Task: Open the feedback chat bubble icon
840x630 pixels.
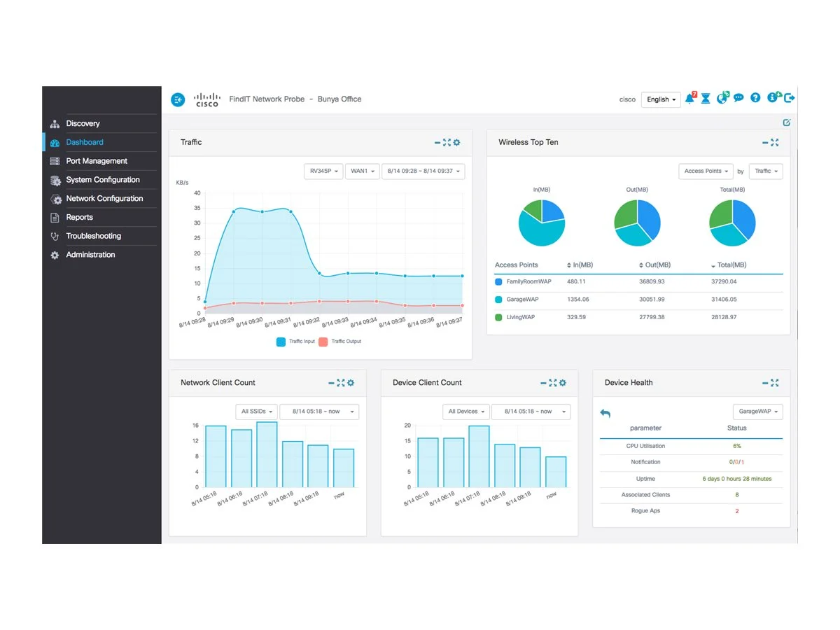Action: (x=738, y=99)
